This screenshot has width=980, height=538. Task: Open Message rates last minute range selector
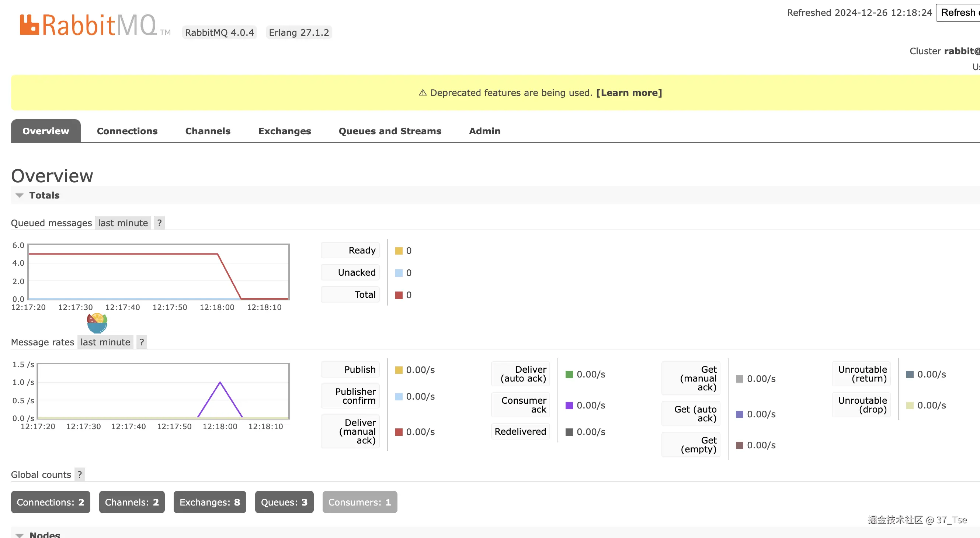click(x=105, y=342)
